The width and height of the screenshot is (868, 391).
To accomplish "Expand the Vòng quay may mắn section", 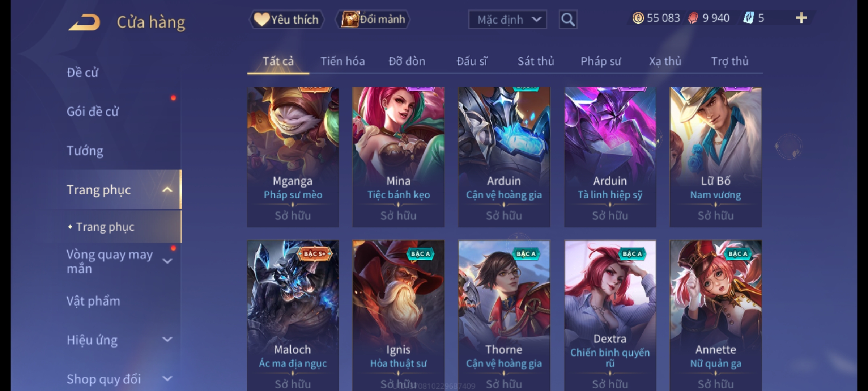I will pos(167,261).
